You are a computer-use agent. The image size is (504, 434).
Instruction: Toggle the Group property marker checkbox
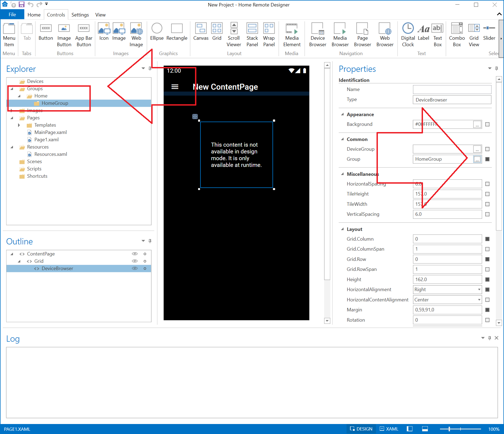coord(487,159)
